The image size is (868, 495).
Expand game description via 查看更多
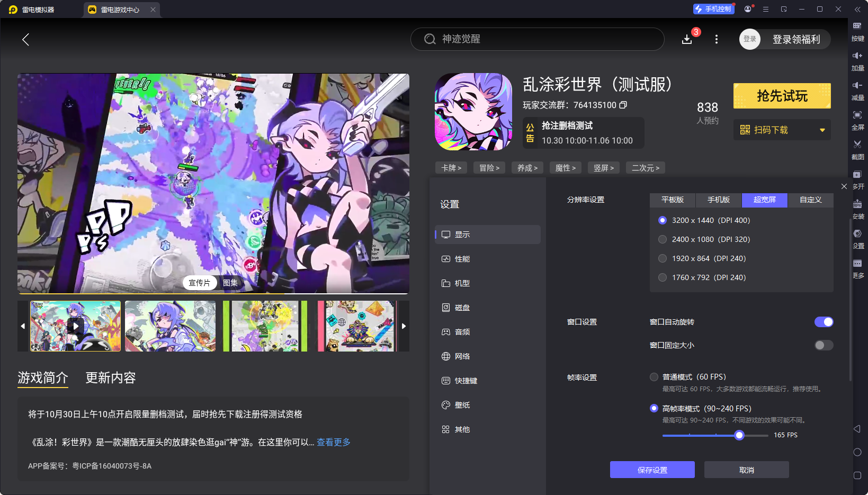click(333, 442)
